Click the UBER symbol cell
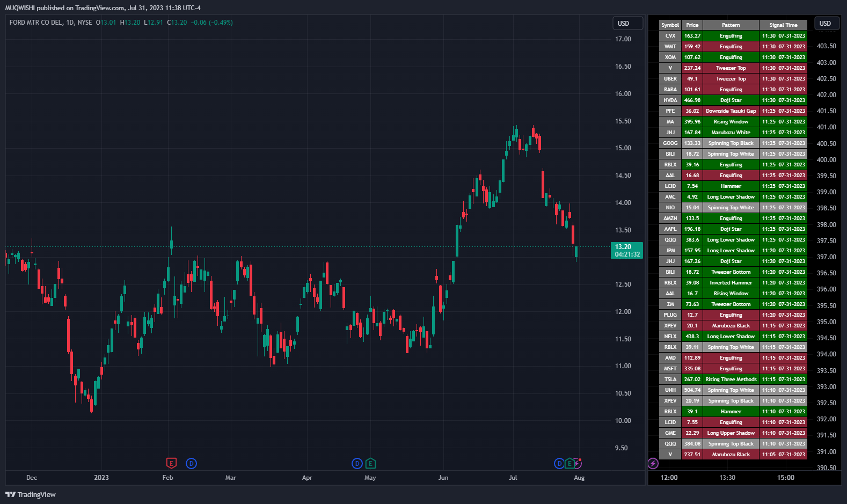The height and width of the screenshot is (504, 847). 670,79
